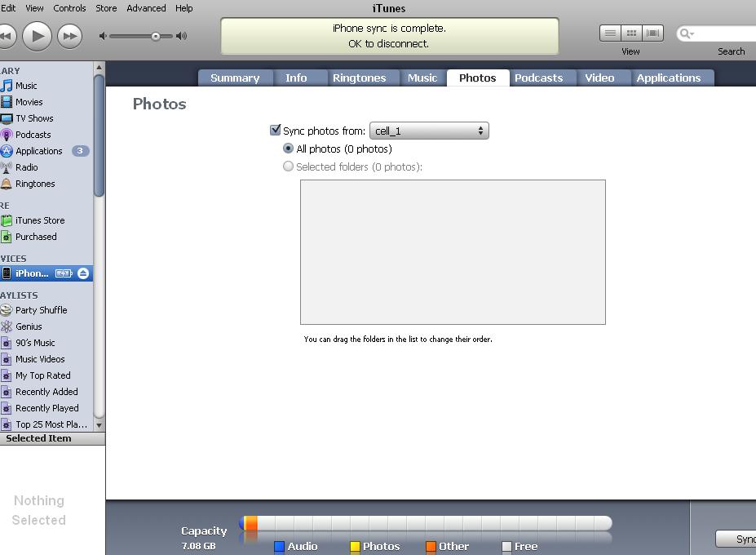Image resolution: width=756 pixels, height=555 pixels.
Task: Select the All photos radio button
Action: [x=288, y=149]
